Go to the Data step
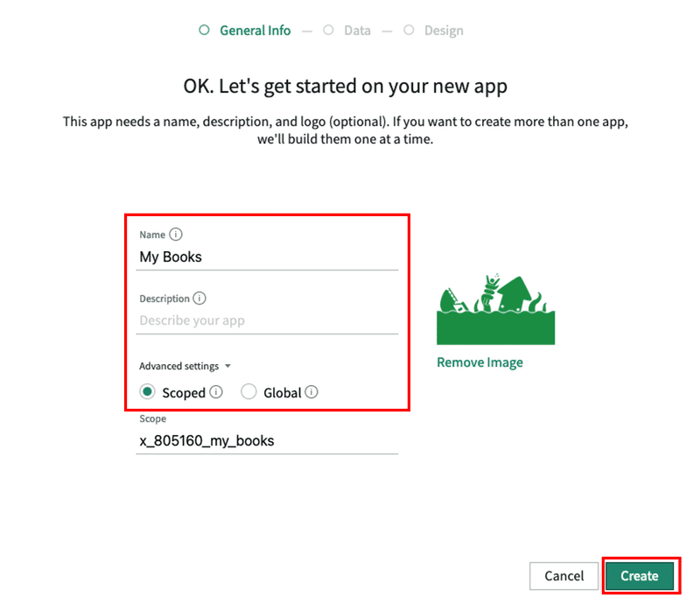 click(x=357, y=31)
